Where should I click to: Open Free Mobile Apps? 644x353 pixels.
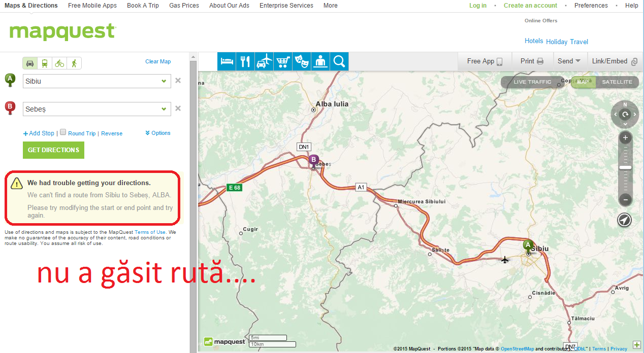(x=92, y=6)
